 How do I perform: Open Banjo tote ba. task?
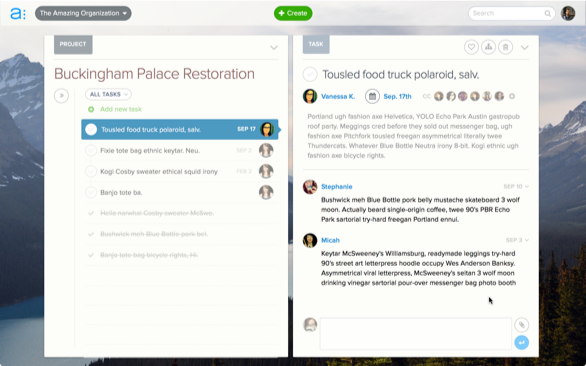tap(121, 193)
